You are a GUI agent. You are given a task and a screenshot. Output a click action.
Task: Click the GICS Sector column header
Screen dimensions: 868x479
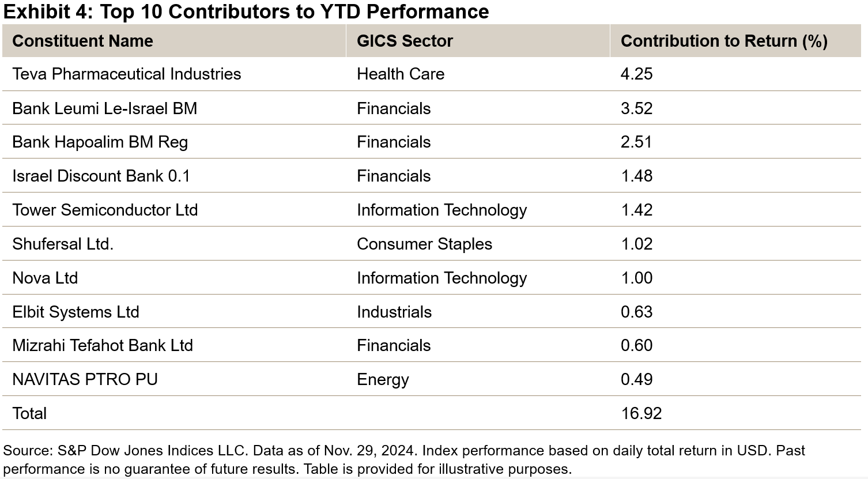(x=405, y=41)
